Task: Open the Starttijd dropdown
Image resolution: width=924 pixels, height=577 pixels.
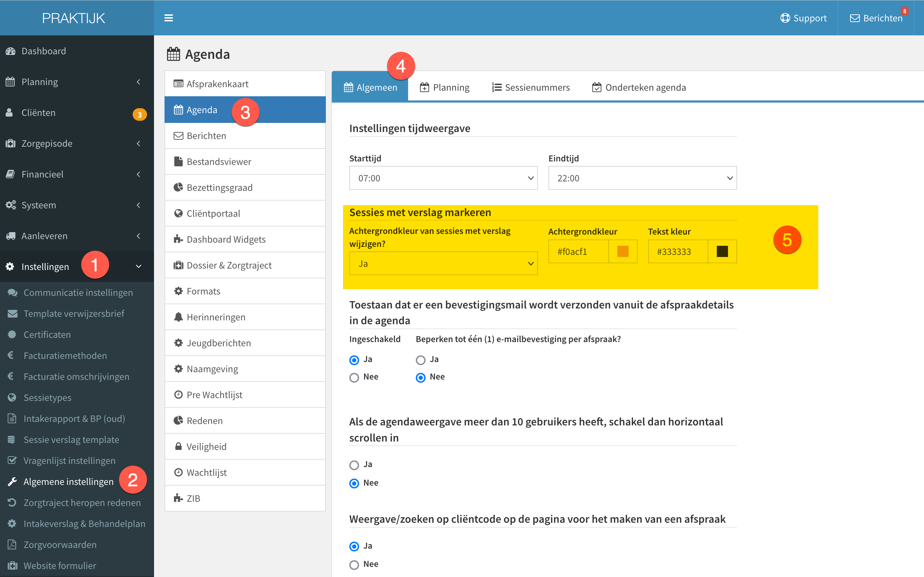Action: pos(443,178)
